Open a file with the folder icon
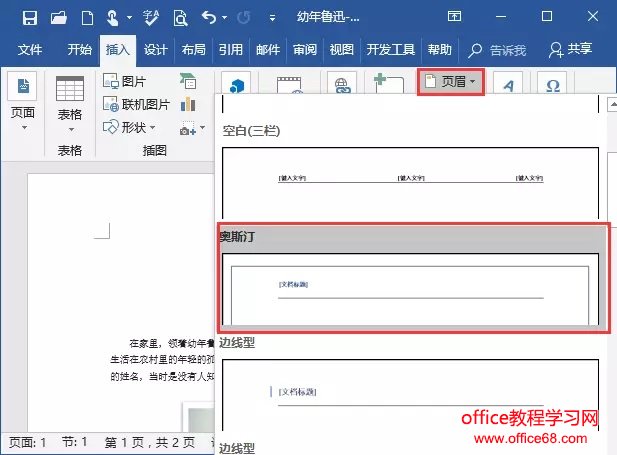 click(59, 18)
